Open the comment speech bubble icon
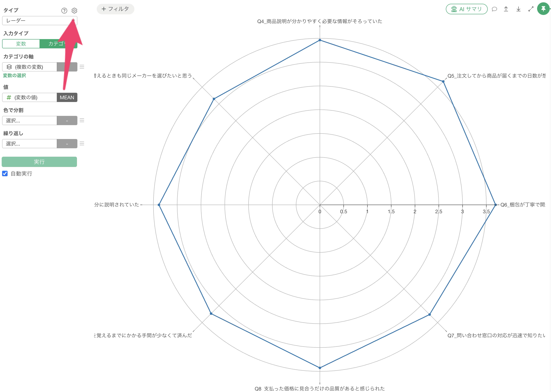Viewport: 551px width, 392px height. [x=494, y=9]
